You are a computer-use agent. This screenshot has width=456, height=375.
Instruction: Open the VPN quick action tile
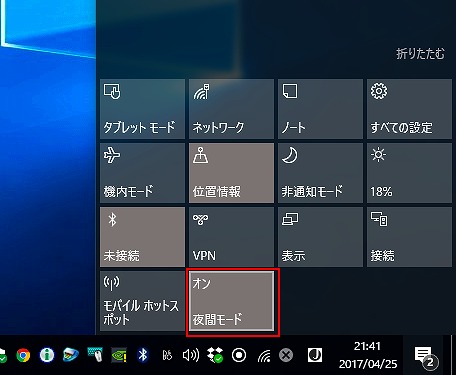tap(231, 237)
